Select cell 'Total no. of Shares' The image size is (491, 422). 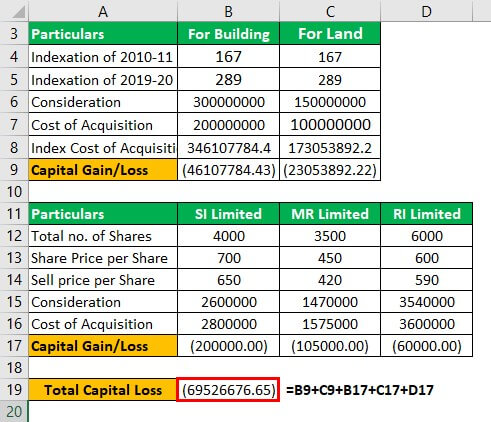pyautogui.click(x=103, y=236)
